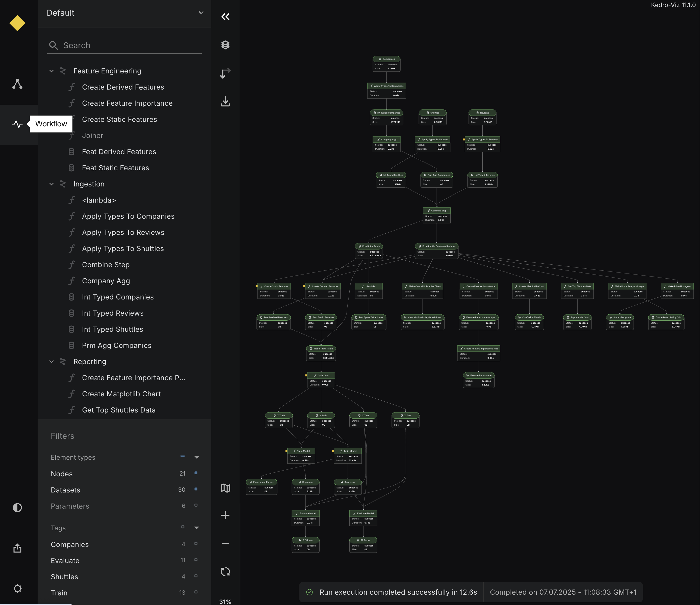Zoom in with the plus button
This screenshot has width=700, height=605.
(225, 515)
